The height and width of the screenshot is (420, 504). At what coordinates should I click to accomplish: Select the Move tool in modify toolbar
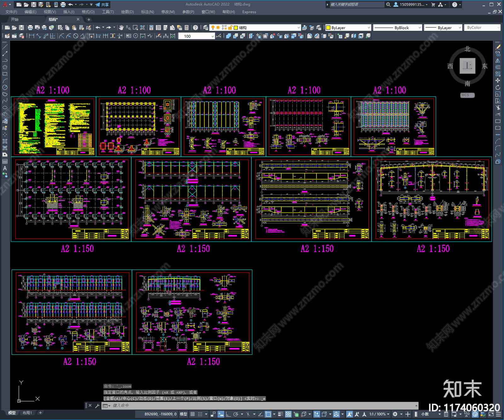498,81
